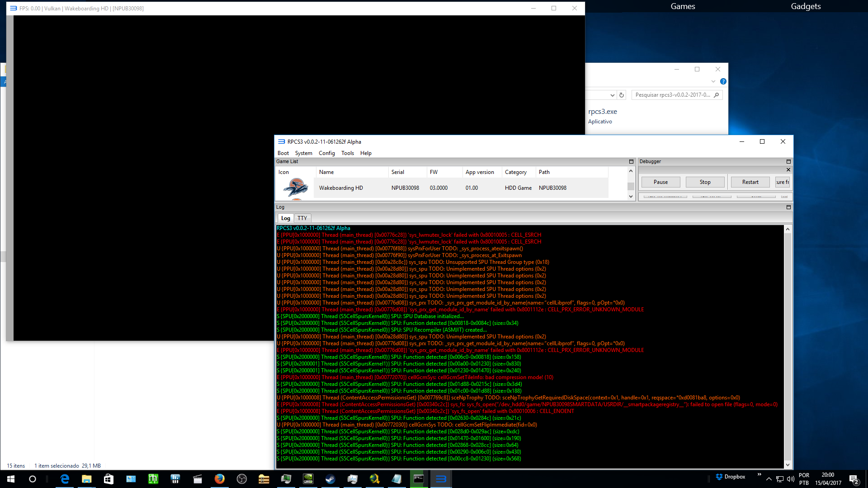
Task: Click the help question mark icon
Action: pos(723,81)
